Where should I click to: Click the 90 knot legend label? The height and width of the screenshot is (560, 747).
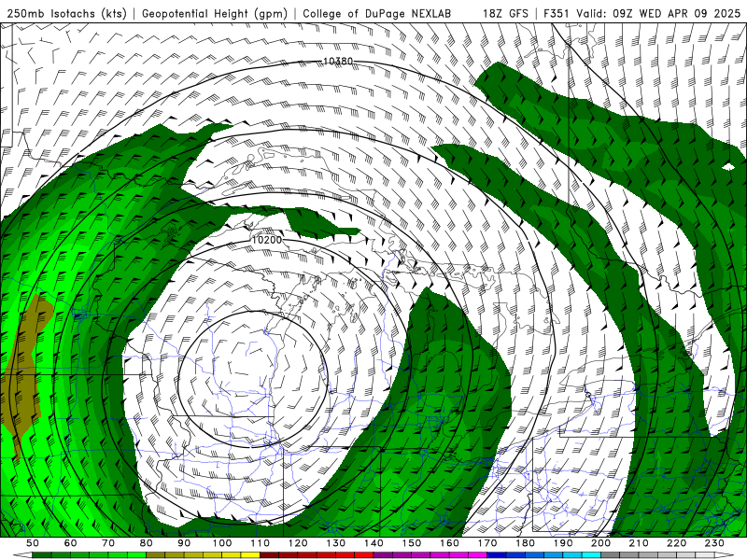(x=184, y=543)
